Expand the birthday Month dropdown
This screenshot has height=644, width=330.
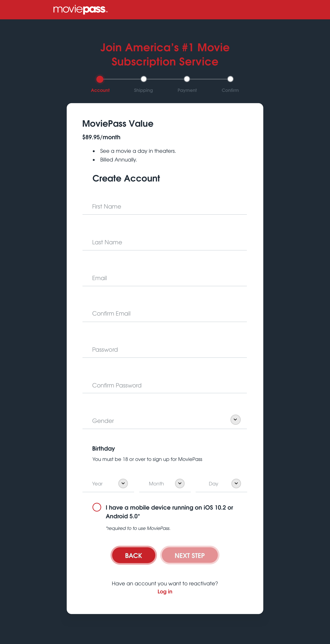(x=180, y=483)
